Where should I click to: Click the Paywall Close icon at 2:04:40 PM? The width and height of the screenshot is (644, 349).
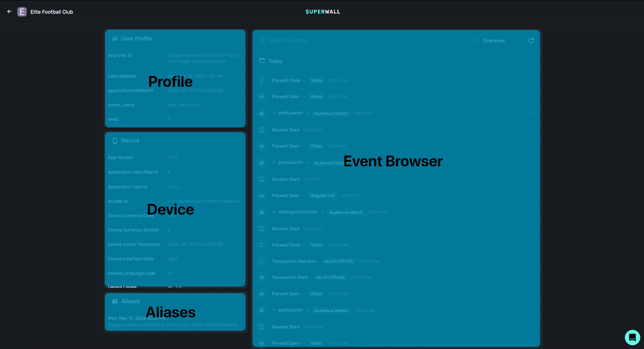tap(262, 81)
